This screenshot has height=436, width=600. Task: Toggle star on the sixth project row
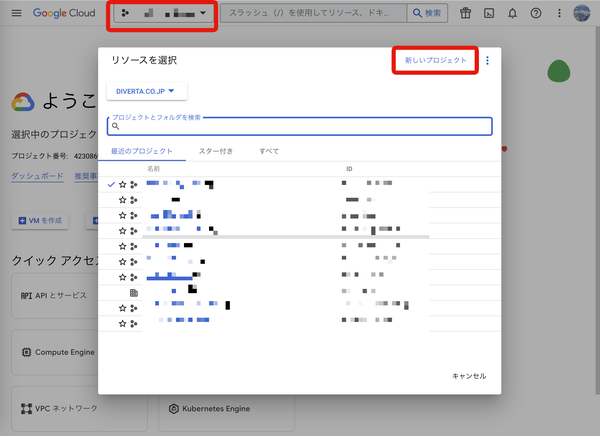122,262
